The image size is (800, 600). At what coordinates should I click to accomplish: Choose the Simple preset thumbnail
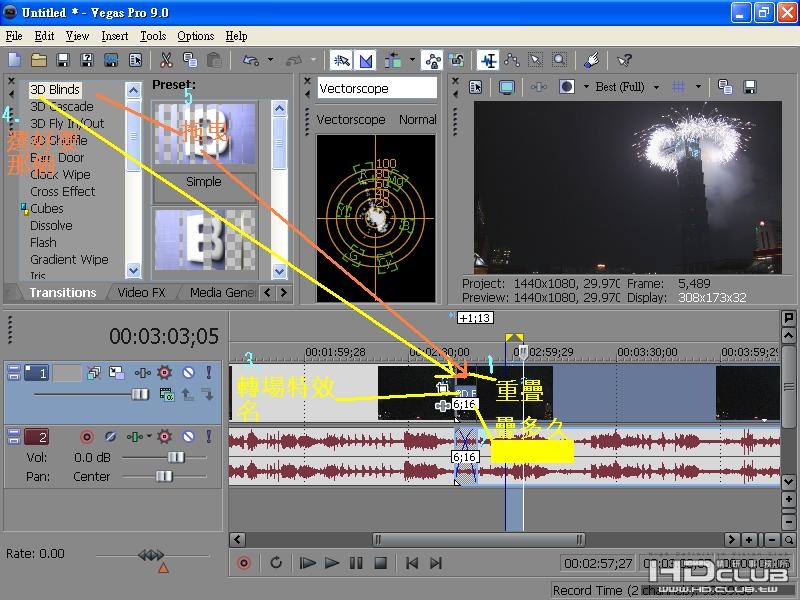204,134
